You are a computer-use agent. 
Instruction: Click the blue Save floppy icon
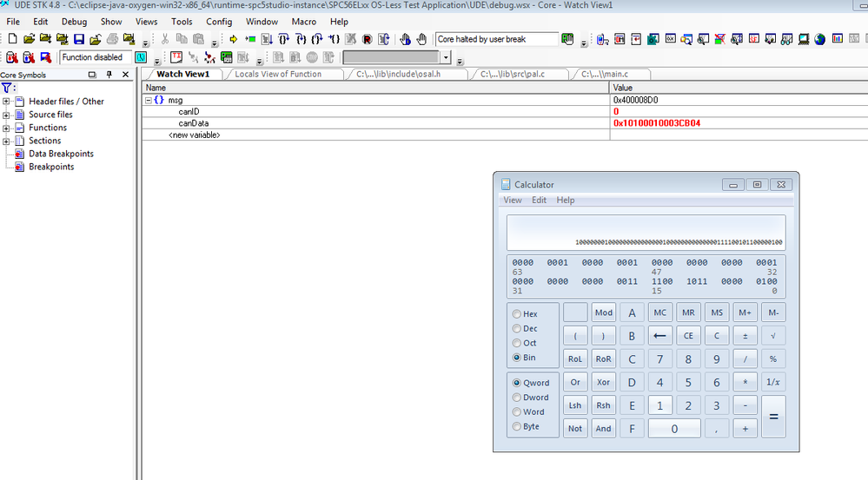[x=79, y=39]
